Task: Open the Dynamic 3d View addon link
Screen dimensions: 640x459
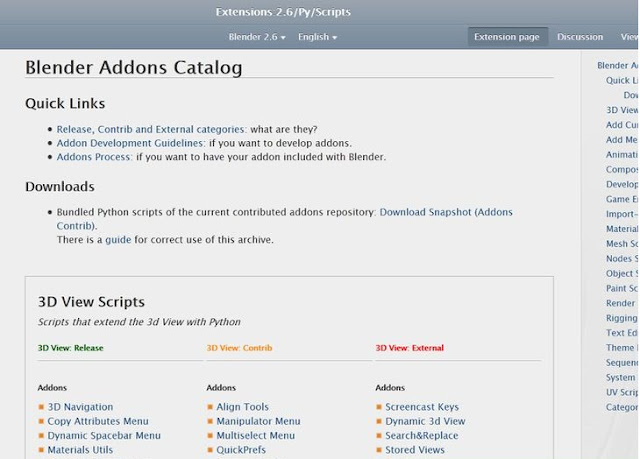Action: click(x=425, y=421)
